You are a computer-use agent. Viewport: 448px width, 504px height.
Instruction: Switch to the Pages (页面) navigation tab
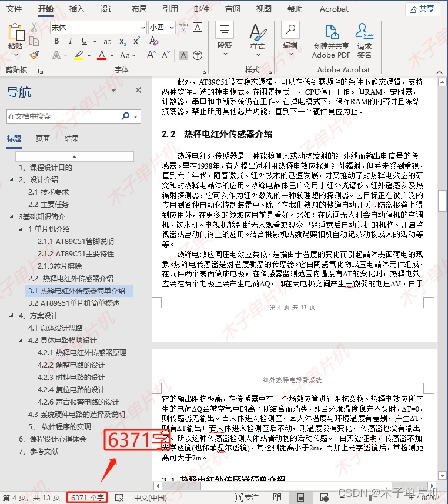point(43,139)
